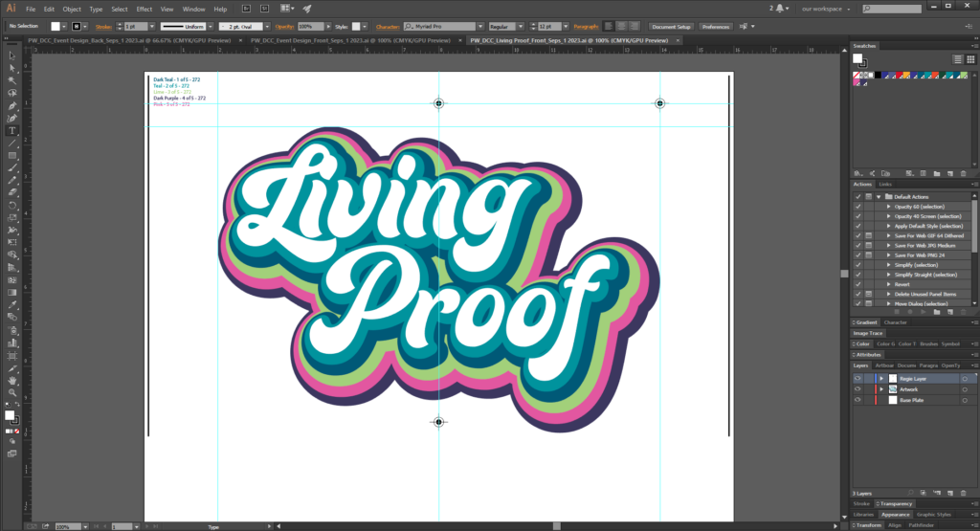Click the opacity 100% input field
The image size is (980, 531).
click(x=309, y=26)
